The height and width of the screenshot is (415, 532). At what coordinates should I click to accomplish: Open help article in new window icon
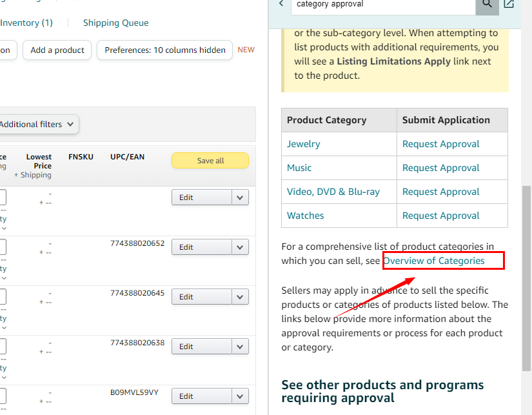(509, 4)
